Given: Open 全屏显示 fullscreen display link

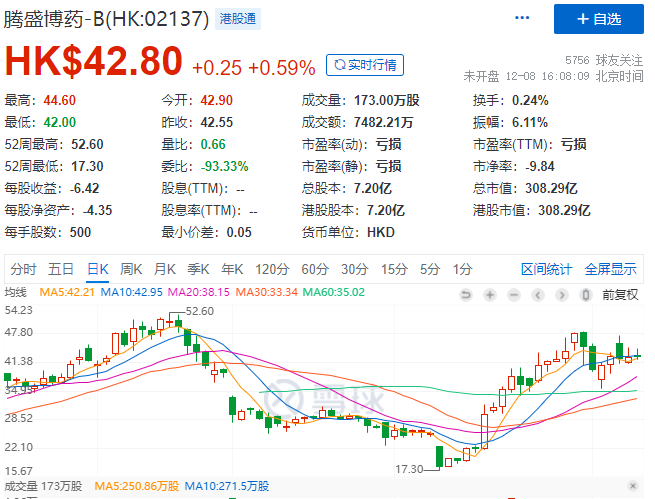Looking at the screenshot, I should pyautogui.click(x=610, y=269).
